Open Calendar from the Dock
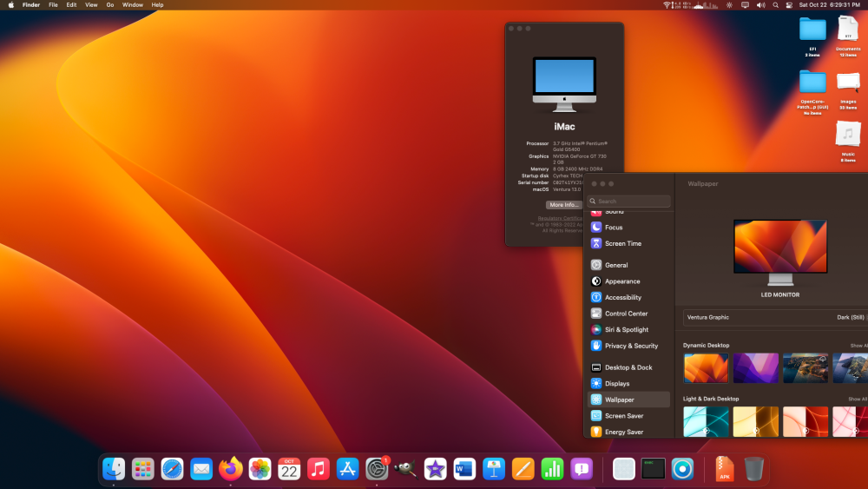 click(x=289, y=469)
